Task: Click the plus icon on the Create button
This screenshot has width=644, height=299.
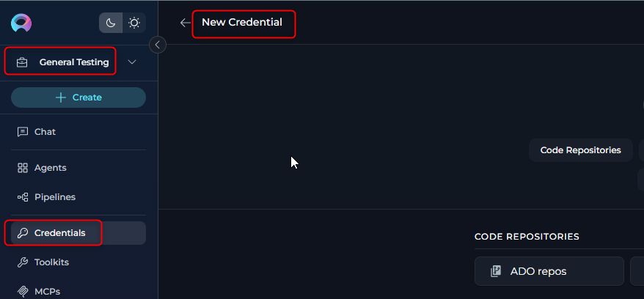Action: click(x=61, y=97)
